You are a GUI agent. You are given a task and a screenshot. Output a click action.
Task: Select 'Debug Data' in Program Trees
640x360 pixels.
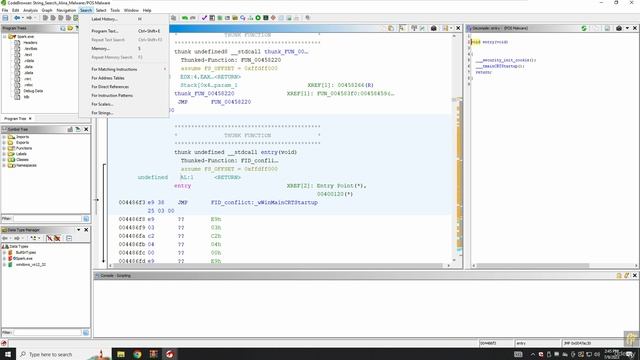(x=33, y=91)
